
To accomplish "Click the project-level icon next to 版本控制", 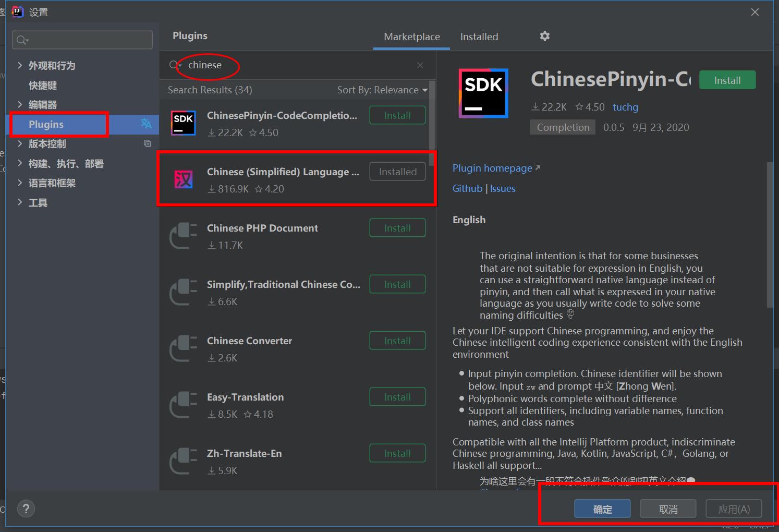I will tap(148, 143).
